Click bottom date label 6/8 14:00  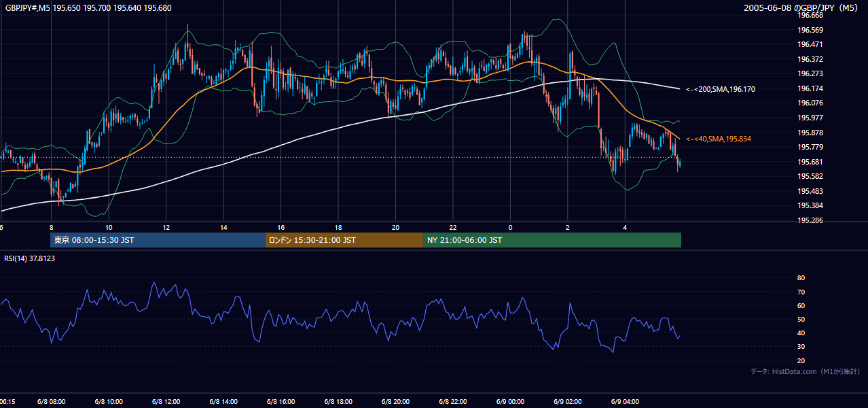tap(223, 402)
